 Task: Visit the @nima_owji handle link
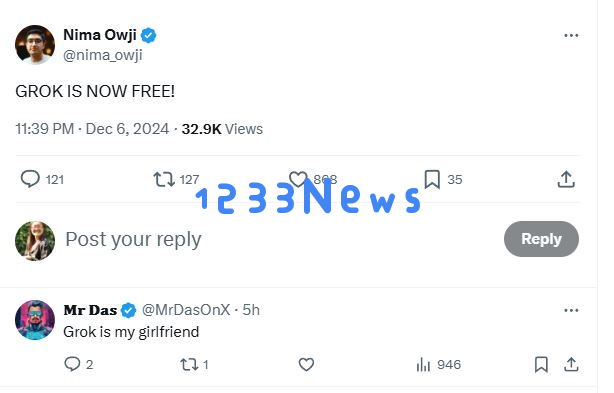[103, 55]
